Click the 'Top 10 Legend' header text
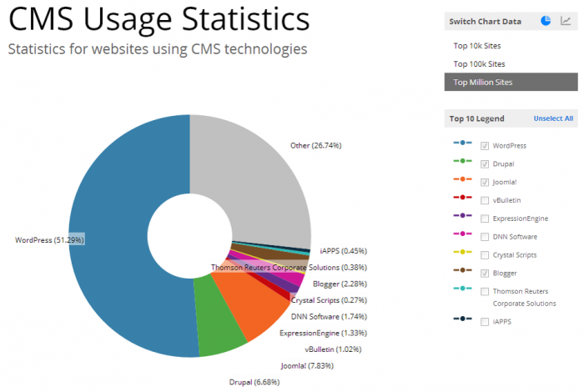 click(476, 118)
